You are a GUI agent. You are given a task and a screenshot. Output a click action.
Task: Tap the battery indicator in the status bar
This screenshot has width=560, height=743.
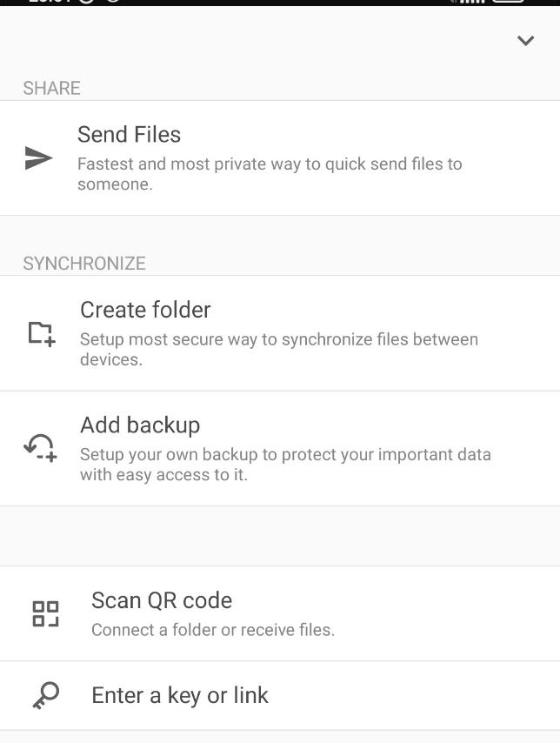pos(509,2)
